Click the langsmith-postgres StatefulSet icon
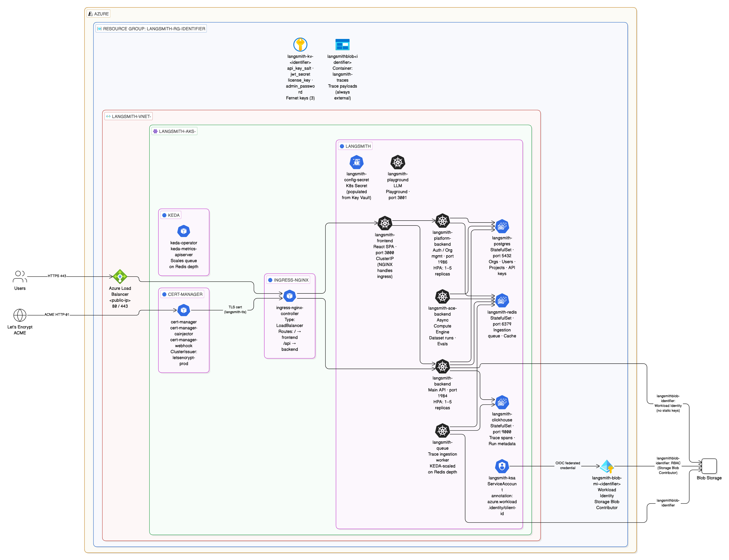Image resolution: width=729 pixels, height=560 pixels. [502, 226]
